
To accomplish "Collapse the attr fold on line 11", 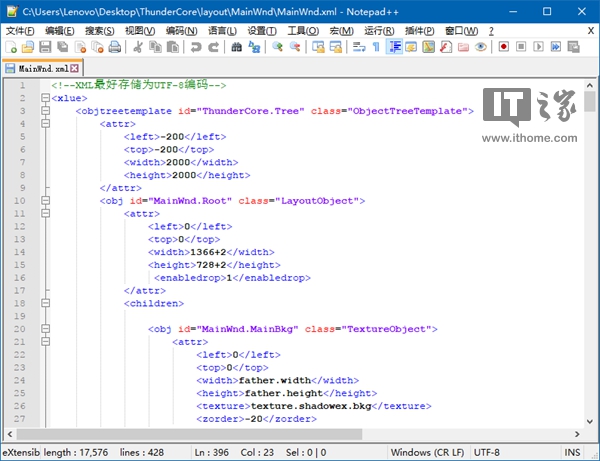I will (x=45, y=213).
